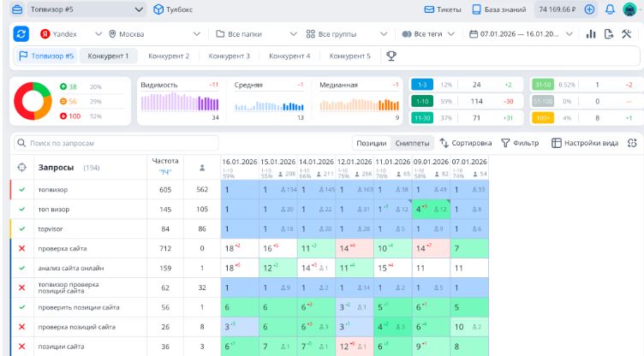Image resolution: width=644 pixels, height=356 pixels.
Task: Click the export file icon
Action: coord(609,34)
